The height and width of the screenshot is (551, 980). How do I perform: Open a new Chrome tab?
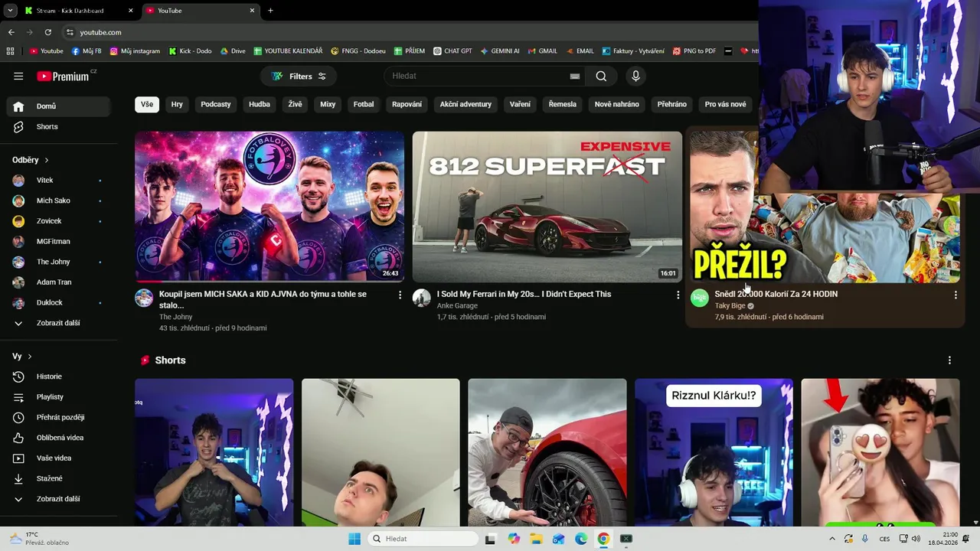click(270, 11)
